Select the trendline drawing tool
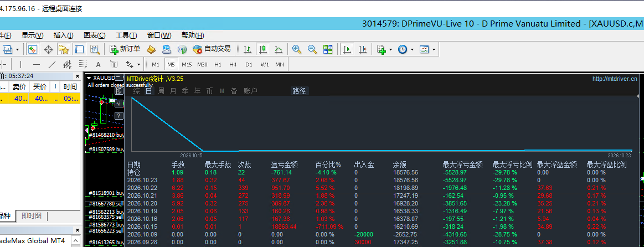This screenshot has height=247, width=644. [x=51, y=65]
